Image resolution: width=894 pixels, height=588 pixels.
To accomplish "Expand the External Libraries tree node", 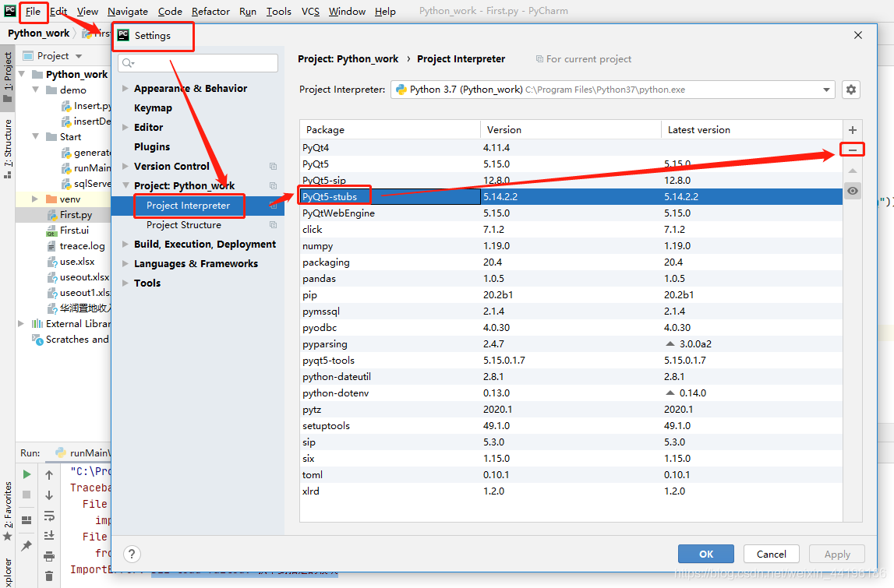I will coord(21,323).
